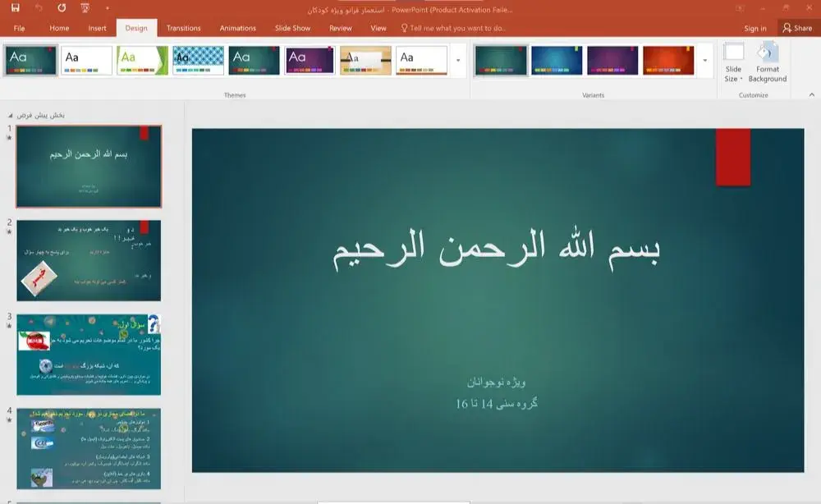Screen dimensions: 821x504
Task: Click the Sign in link
Action: (x=754, y=28)
